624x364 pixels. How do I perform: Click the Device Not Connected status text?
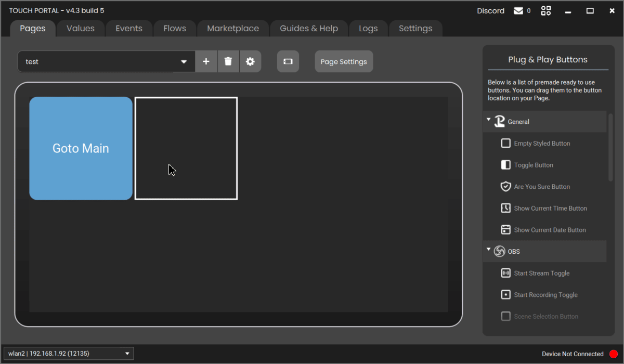573,354
